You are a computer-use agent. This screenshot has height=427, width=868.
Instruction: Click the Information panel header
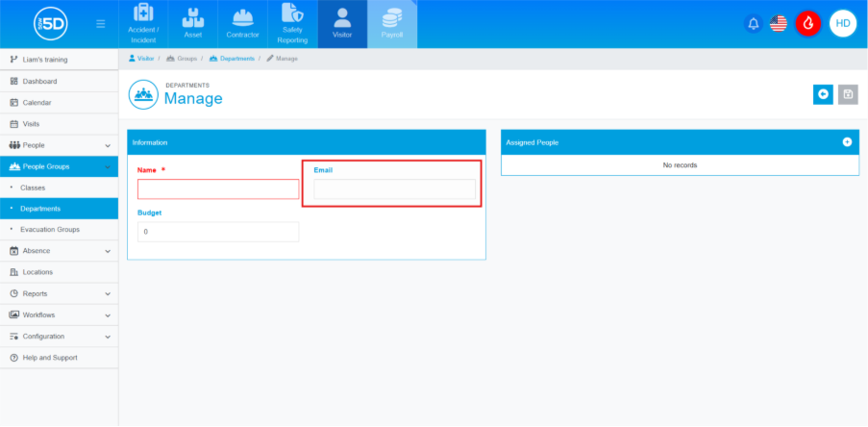[306, 142]
